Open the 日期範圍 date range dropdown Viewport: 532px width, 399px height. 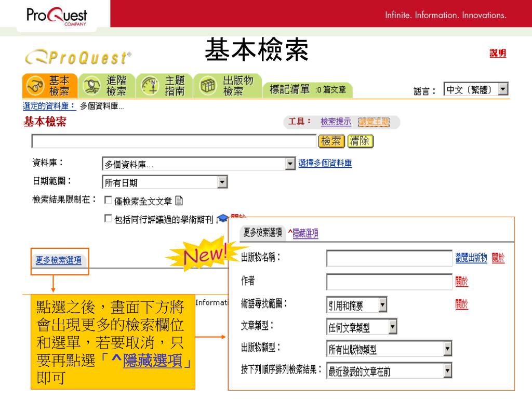coord(165,182)
